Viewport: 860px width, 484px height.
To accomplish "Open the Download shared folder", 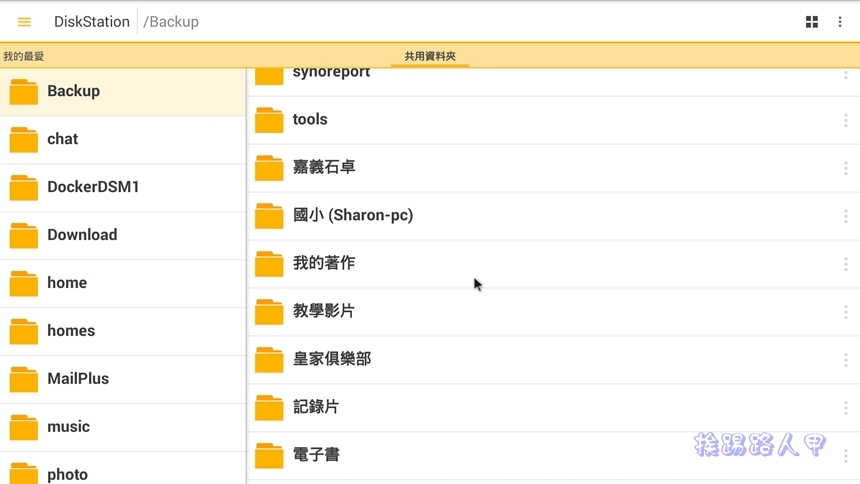I will [123, 235].
